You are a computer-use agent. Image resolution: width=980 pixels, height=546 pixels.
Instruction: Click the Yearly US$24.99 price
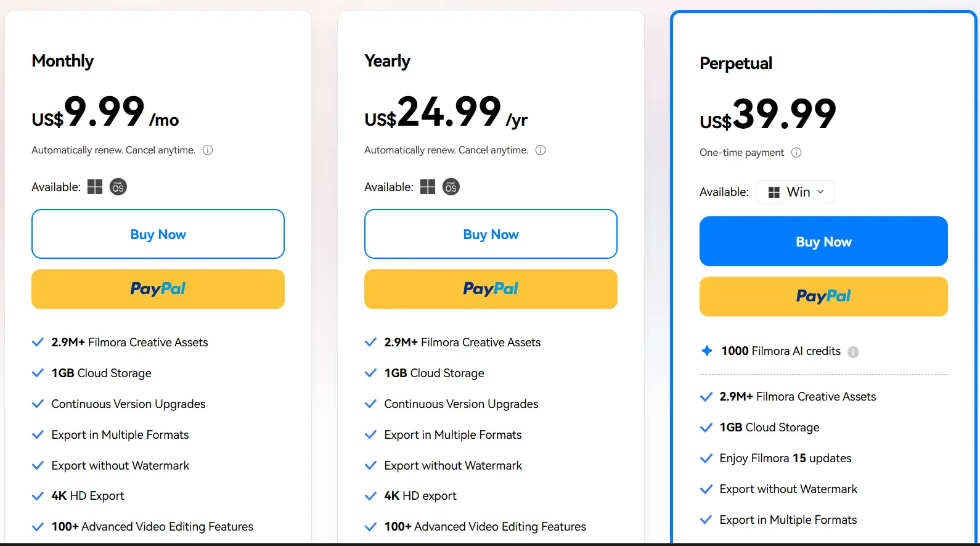(x=446, y=113)
